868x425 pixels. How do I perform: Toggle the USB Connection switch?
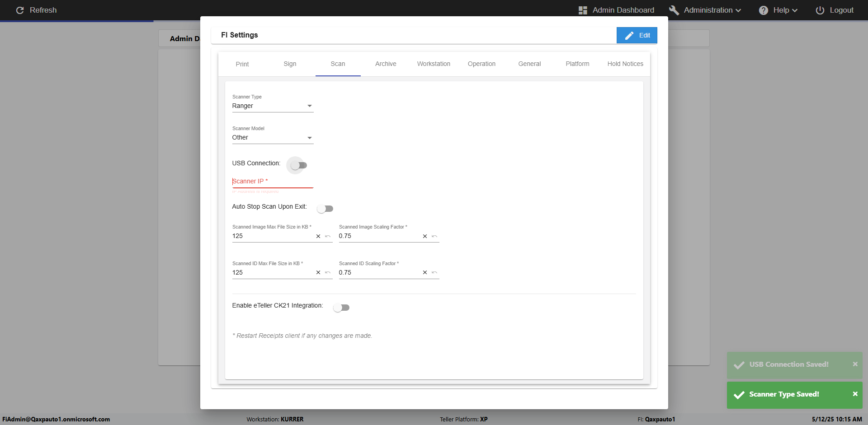point(299,165)
